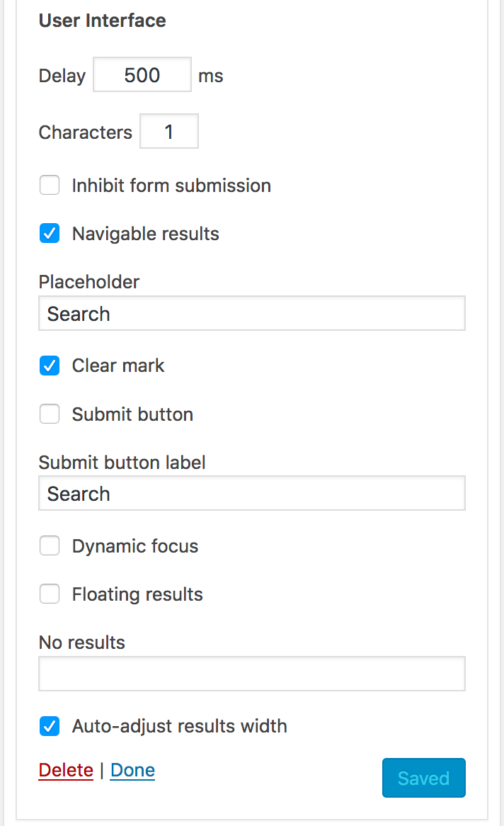The height and width of the screenshot is (826, 504).
Task: Click inside the Delay milliseconds field
Action: (142, 74)
